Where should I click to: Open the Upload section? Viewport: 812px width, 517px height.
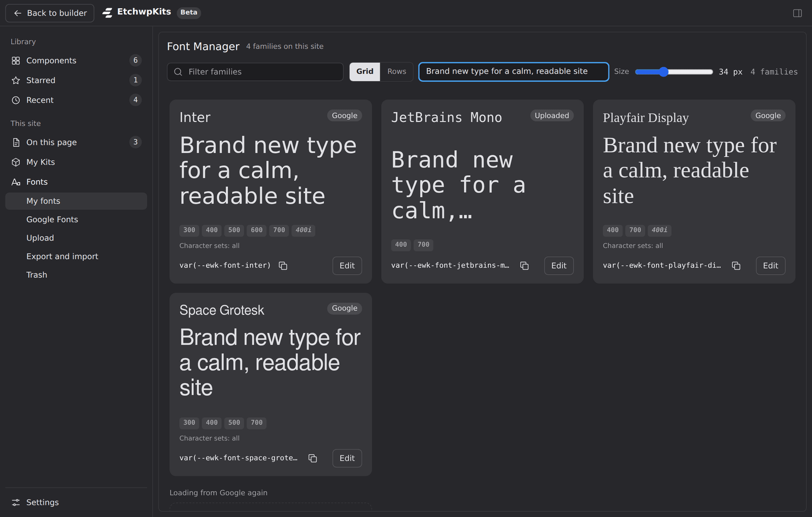76,238
